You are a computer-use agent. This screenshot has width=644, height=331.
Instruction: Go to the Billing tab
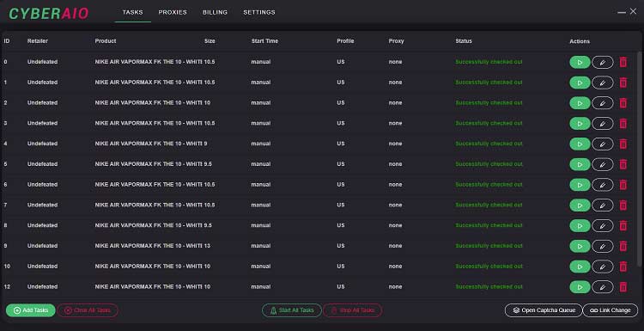tap(215, 12)
